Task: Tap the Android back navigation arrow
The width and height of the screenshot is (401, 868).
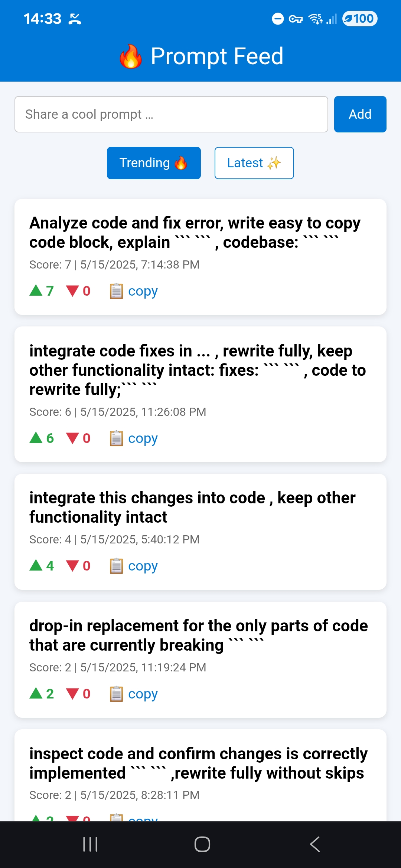Action: pyautogui.click(x=315, y=844)
